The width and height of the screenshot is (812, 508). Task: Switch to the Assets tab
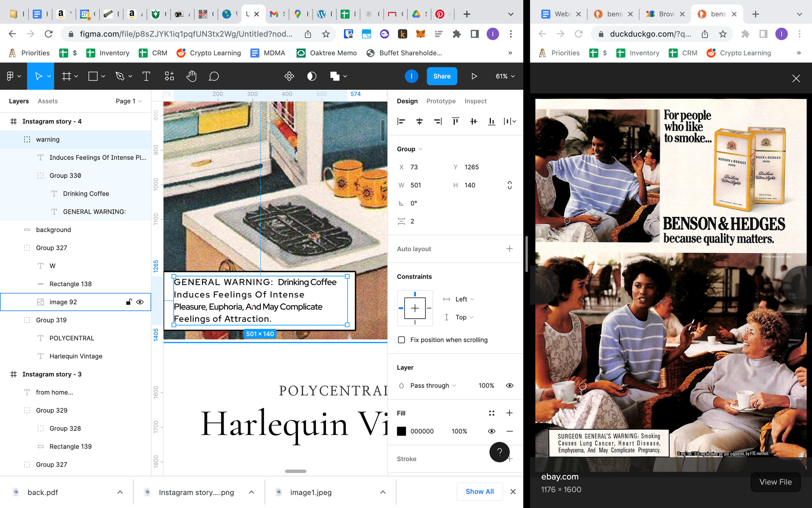(x=48, y=101)
